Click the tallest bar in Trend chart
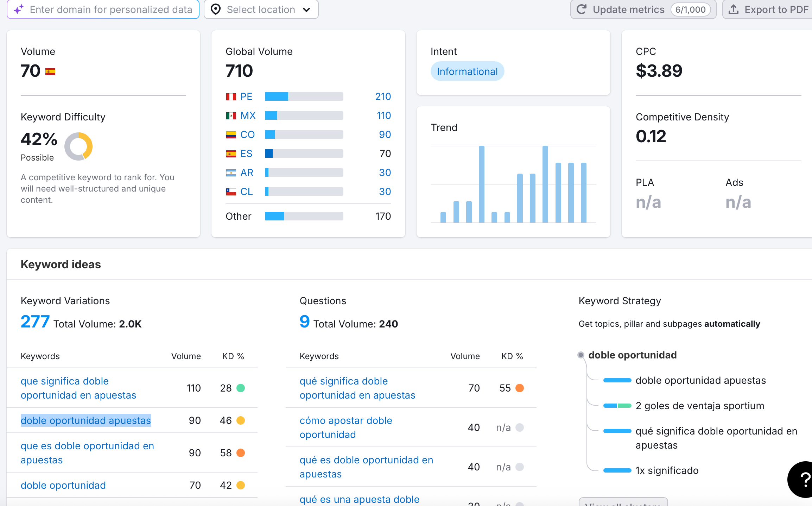The width and height of the screenshot is (812, 506). (x=481, y=184)
